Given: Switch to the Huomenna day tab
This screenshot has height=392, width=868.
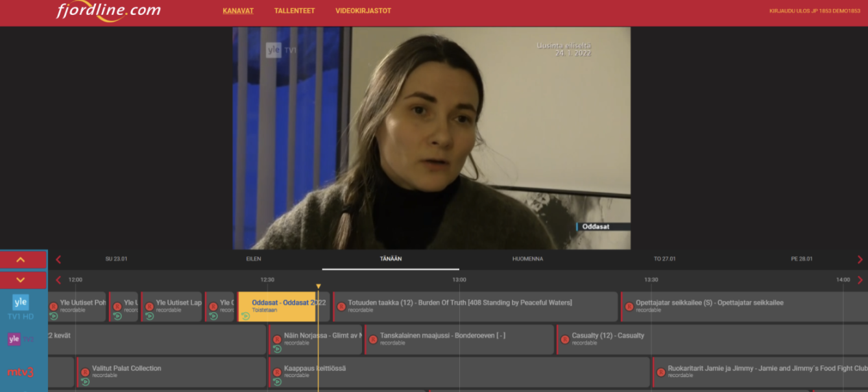Looking at the screenshot, I should [x=527, y=259].
